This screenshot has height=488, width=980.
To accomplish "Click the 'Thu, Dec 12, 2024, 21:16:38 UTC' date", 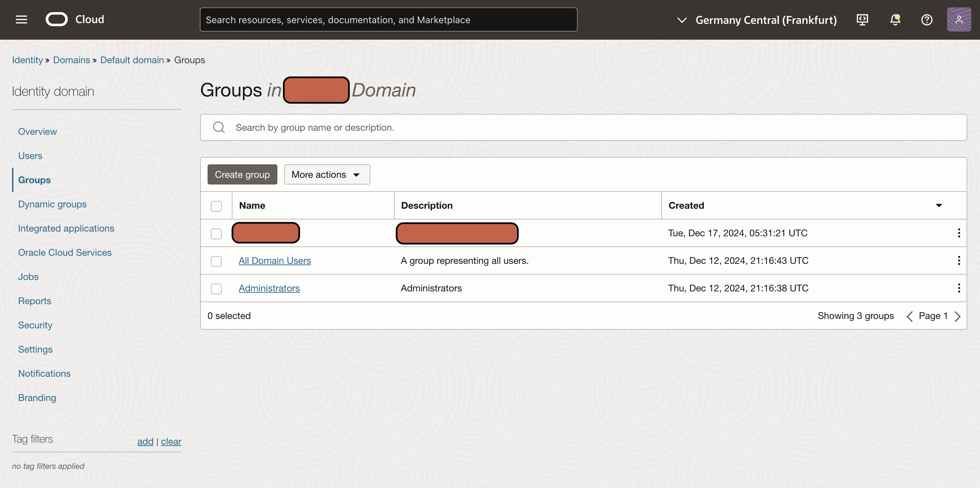I will pyautogui.click(x=738, y=288).
